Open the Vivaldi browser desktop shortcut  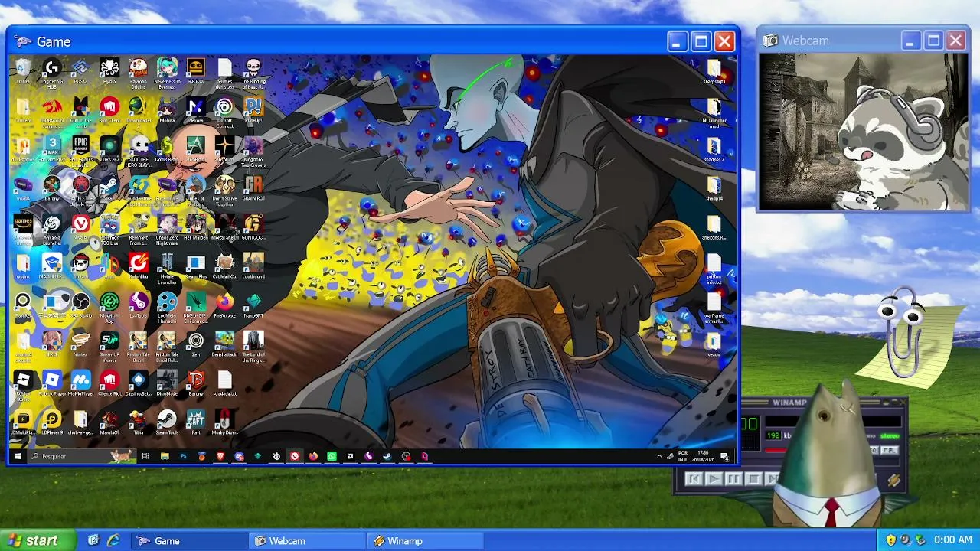click(x=80, y=228)
